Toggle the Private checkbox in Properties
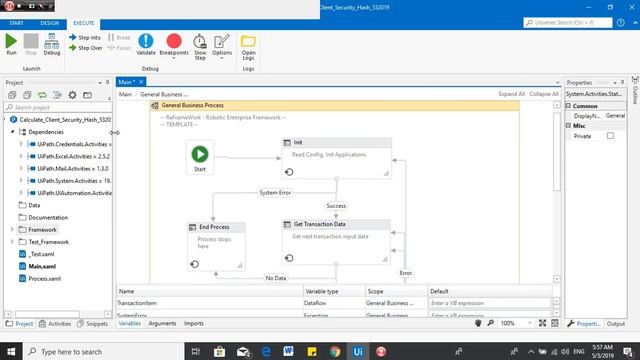Viewport: 640px width, 360px height. [610, 136]
